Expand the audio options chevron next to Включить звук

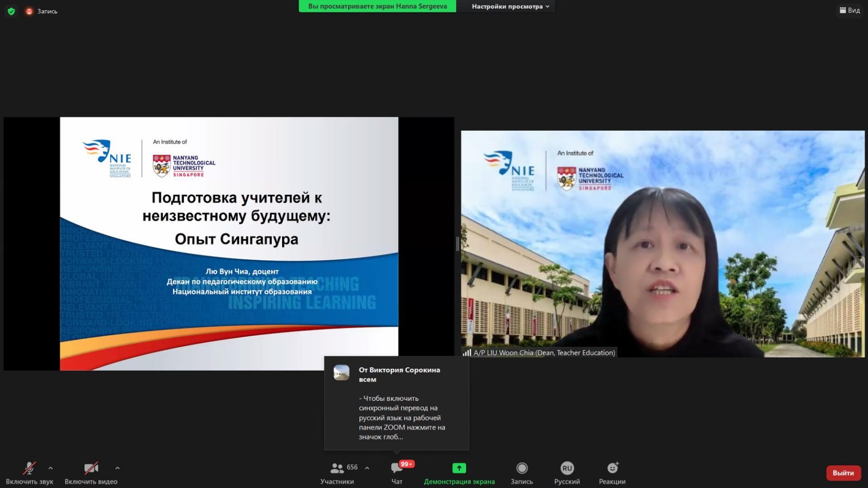click(50, 467)
